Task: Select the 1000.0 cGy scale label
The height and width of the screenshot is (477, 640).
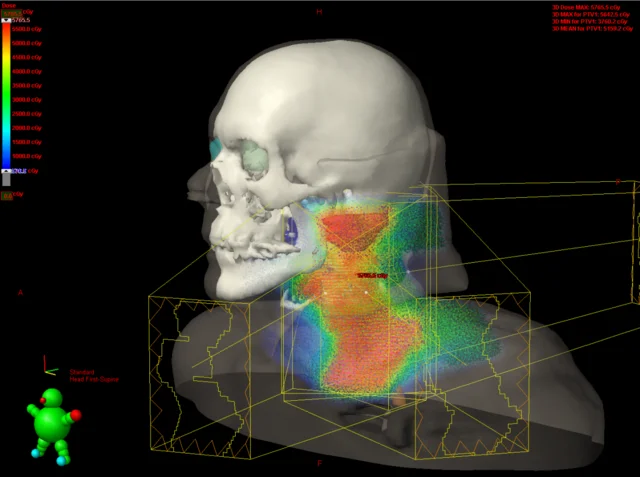Action: [x=27, y=156]
